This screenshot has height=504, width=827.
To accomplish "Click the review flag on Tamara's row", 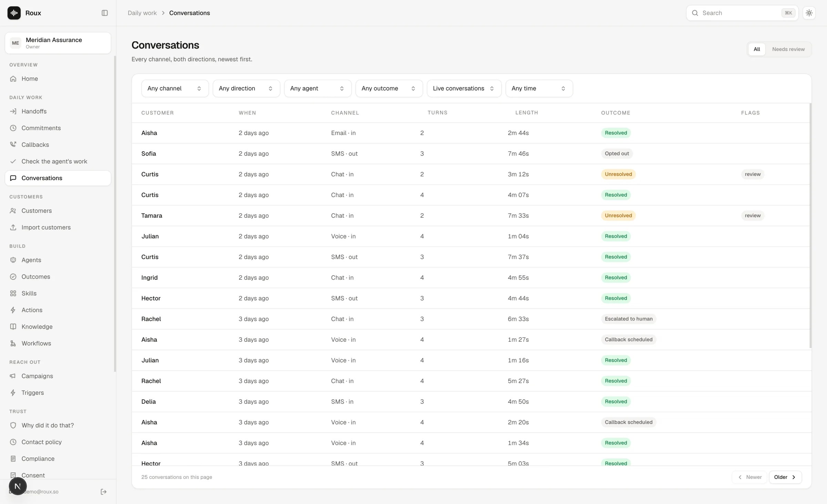I will (753, 216).
